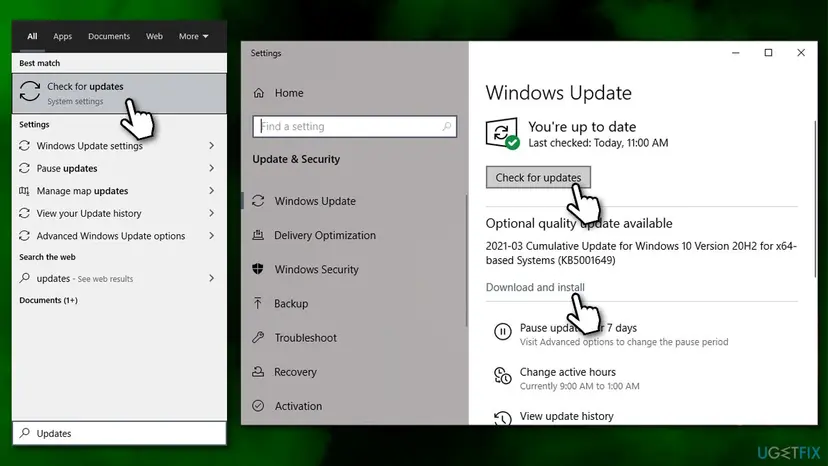Click the Home house icon in Settings

tap(258, 93)
